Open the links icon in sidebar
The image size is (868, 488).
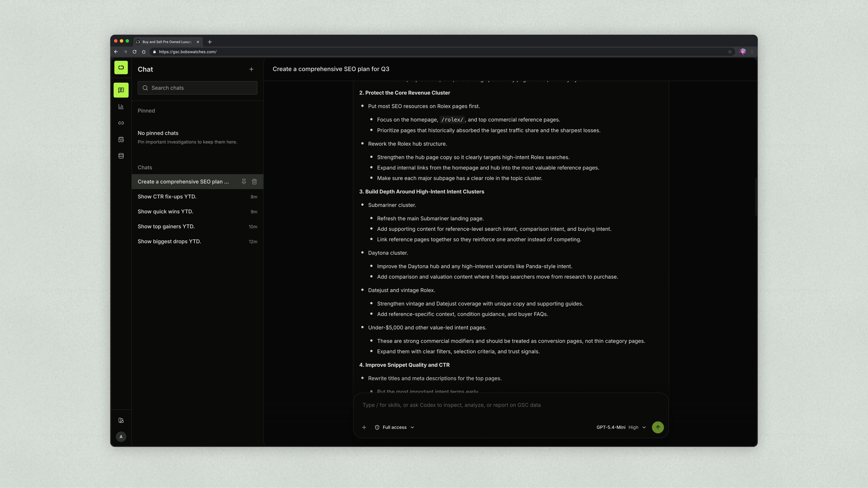[x=121, y=123]
